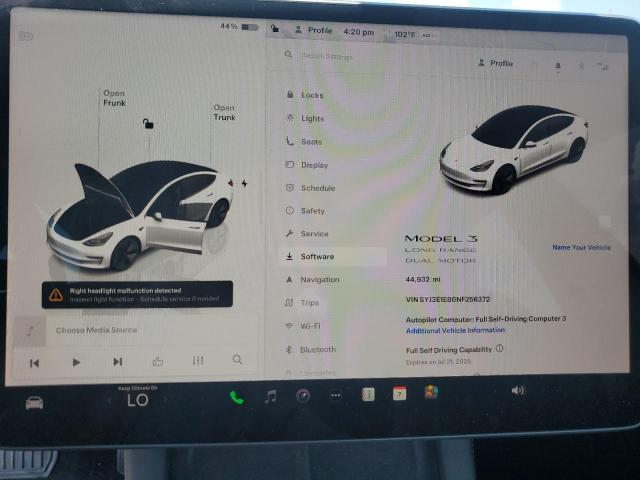The image size is (640, 480).
Task: Click the Name Your Vehicle link
Action: tap(581, 247)
